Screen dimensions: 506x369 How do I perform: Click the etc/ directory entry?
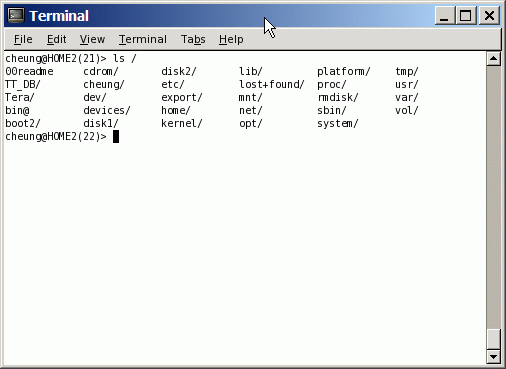click(x=173, y=84)
